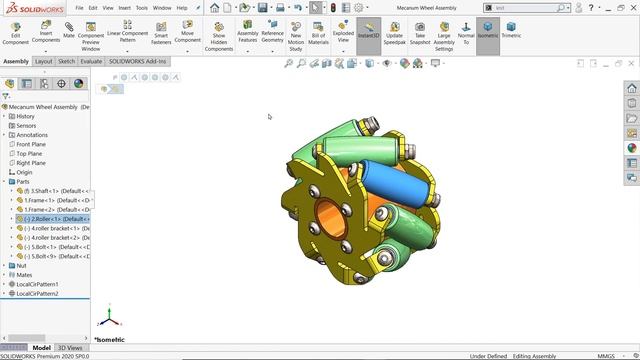Expand LocalCirPattern1 node

point(4,284)
